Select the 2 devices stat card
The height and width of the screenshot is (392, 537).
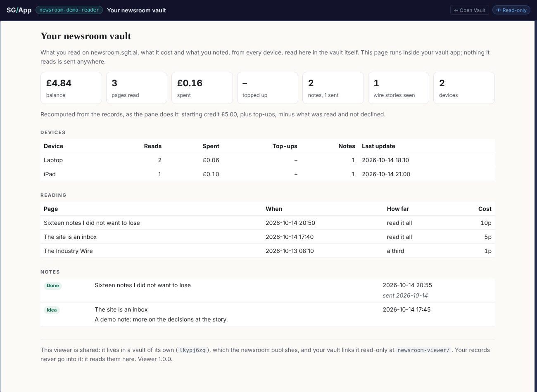(x=464, y=88)
